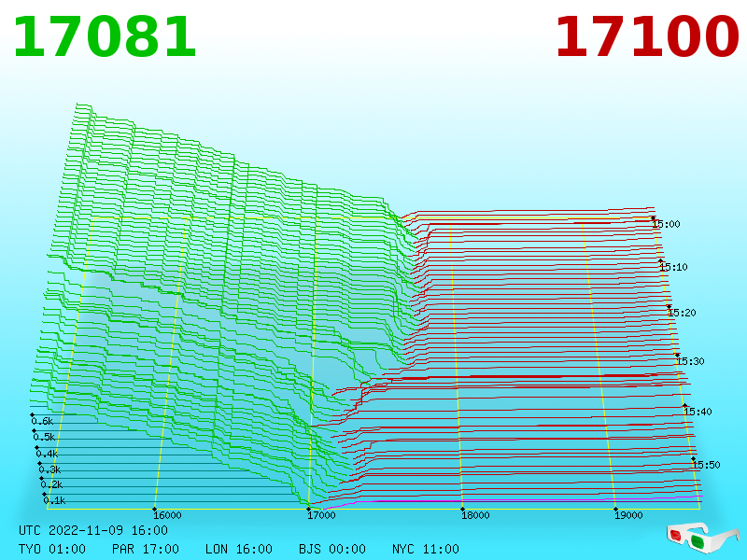
Task: Click the TYO 01:00 Tokyo time
Action: click(52, 549)
